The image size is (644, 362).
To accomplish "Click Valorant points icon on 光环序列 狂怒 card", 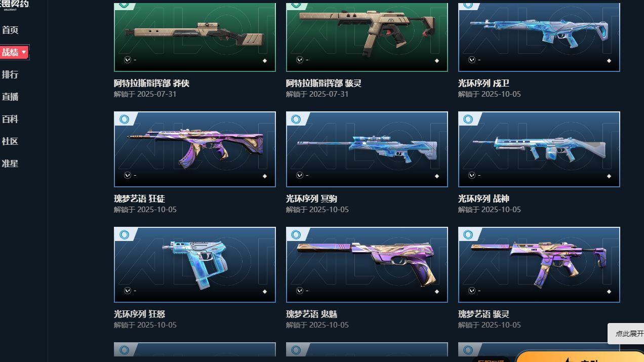I will [x=128, y=291].
